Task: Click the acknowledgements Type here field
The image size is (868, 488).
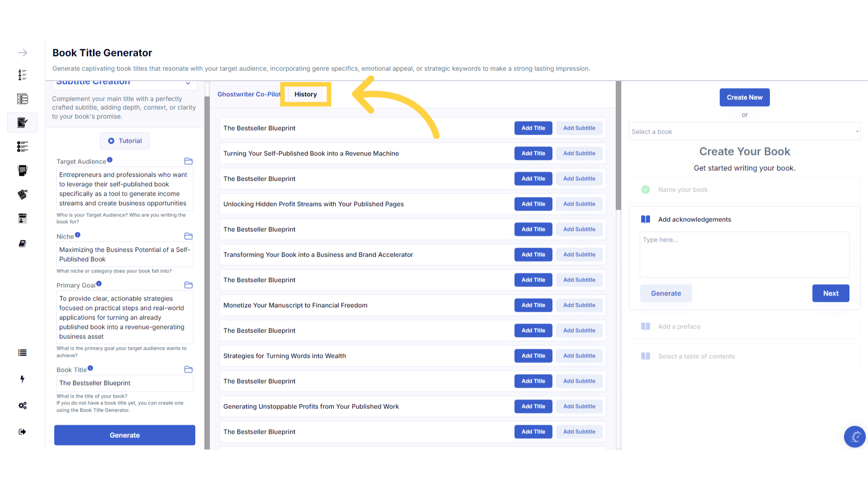Action: coord(744,254)
